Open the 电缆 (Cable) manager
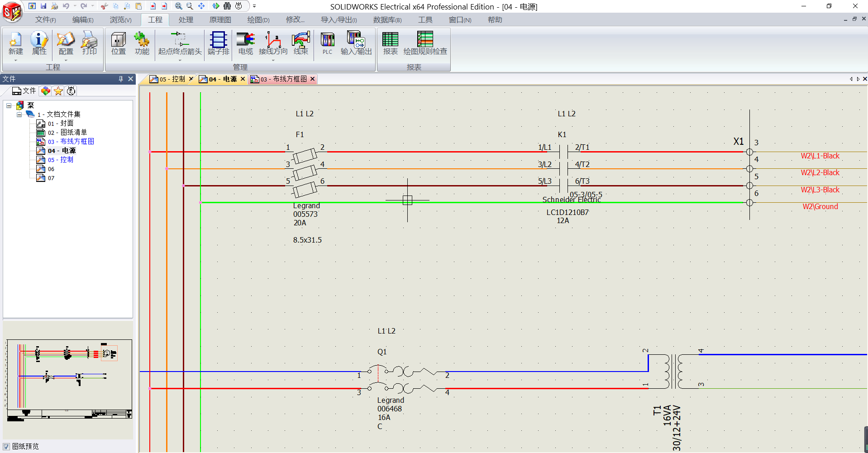The height and width of the screenshot is (453, 868). (246, 43)
